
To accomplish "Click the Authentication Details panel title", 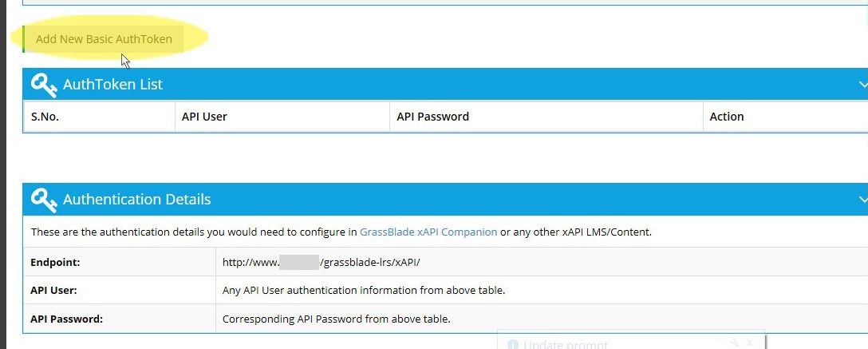I will (x=136, y=200).
